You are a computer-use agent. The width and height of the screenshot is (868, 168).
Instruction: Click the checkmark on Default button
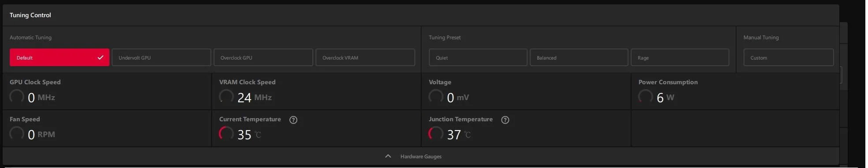pos(101,57)
